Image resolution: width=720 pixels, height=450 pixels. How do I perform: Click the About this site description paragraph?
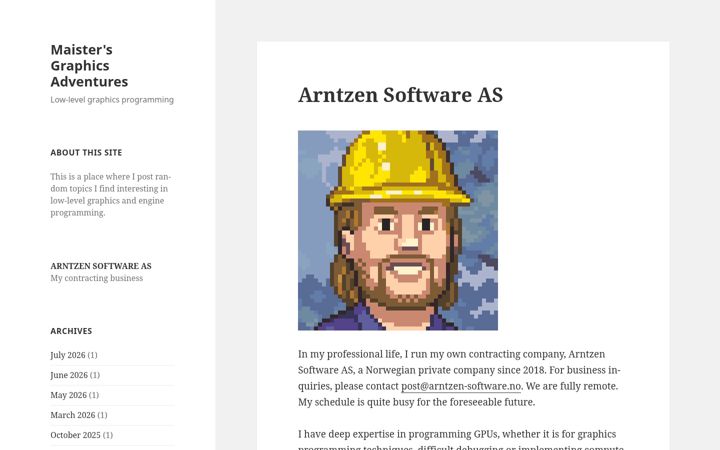pos(111,195)
